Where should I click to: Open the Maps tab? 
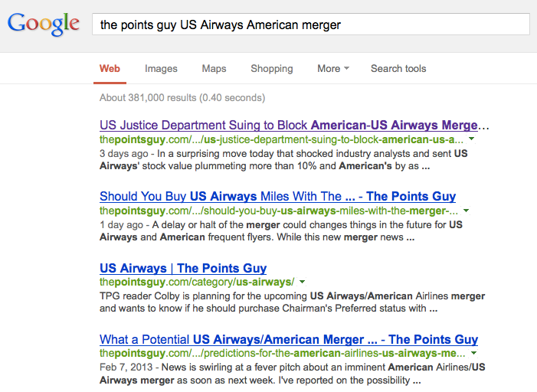(x=214, y=68)
